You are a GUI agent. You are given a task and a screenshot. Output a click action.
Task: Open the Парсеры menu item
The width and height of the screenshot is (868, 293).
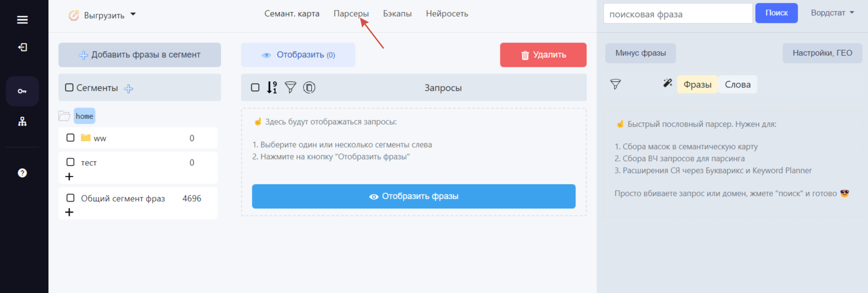(x=351, y=14)
